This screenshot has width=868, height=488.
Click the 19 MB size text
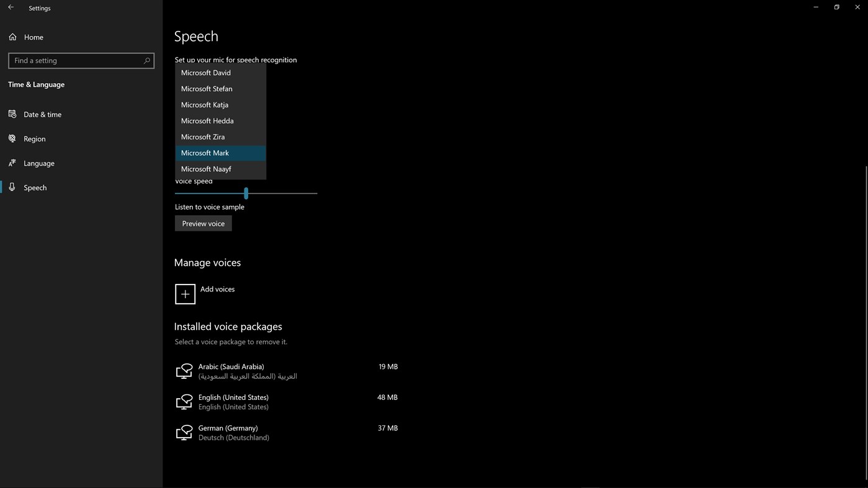pos(388,366)
